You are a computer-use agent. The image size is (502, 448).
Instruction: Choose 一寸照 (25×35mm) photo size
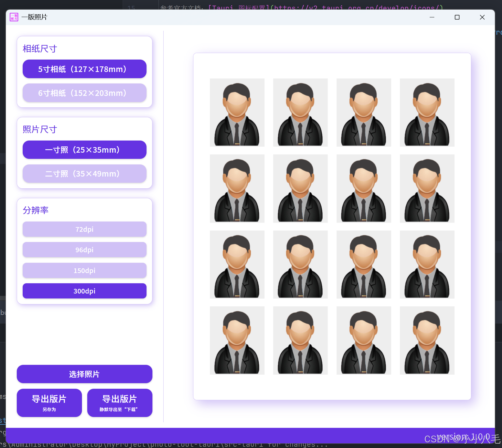84,150
